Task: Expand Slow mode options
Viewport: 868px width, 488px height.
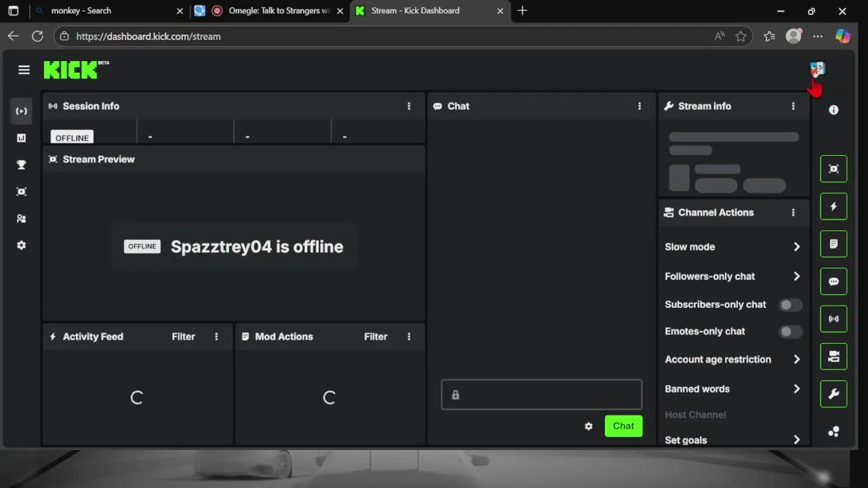Action: pyautogui.click(x=732, y=247)
